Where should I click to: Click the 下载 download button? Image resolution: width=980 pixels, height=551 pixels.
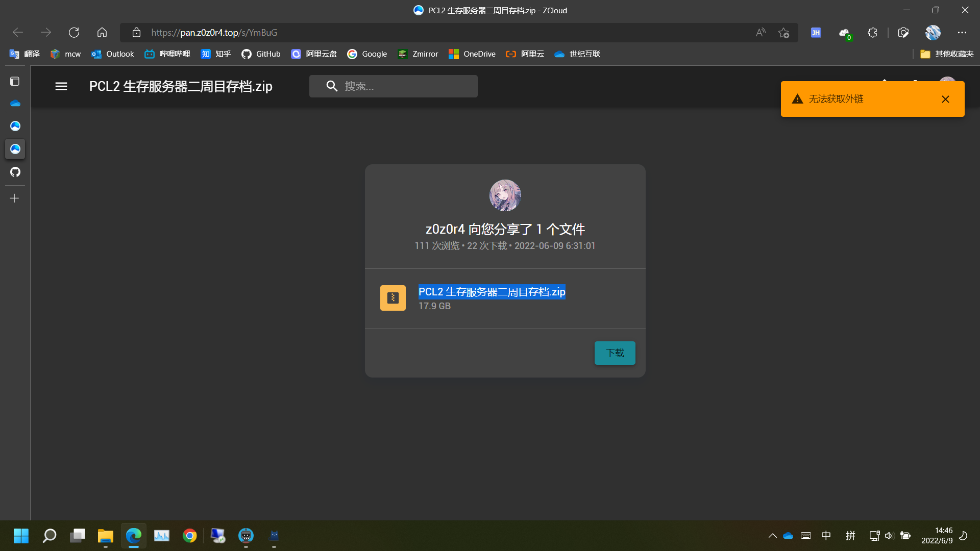(615, 353)
